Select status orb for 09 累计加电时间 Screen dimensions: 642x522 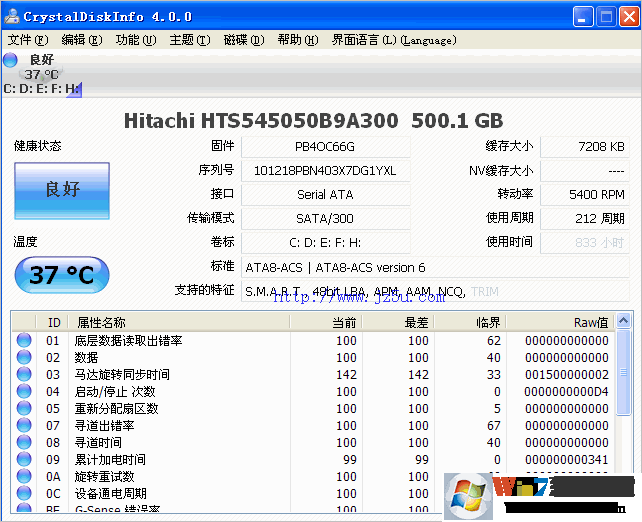coord(24,460)
